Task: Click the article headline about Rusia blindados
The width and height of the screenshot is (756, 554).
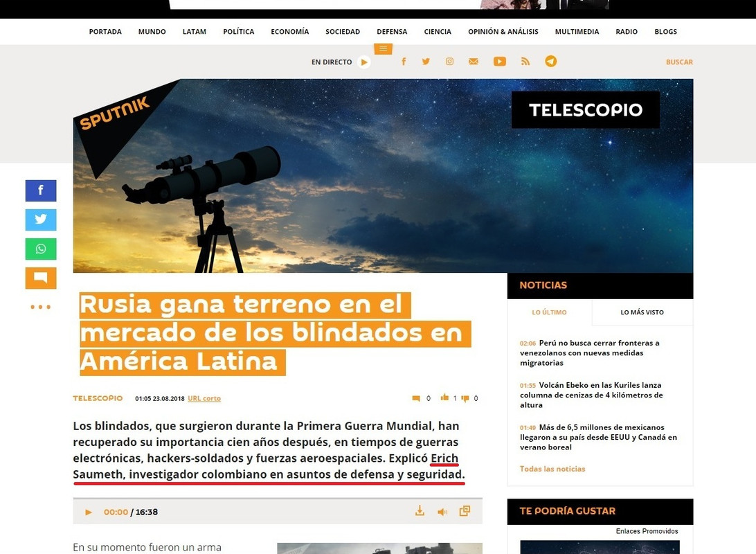Action: tap(275, 333)
